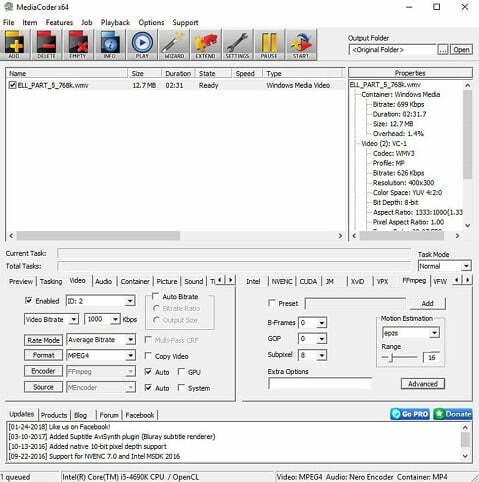Open the 1000 Kbps bitrate dropdown

(102, 319)
